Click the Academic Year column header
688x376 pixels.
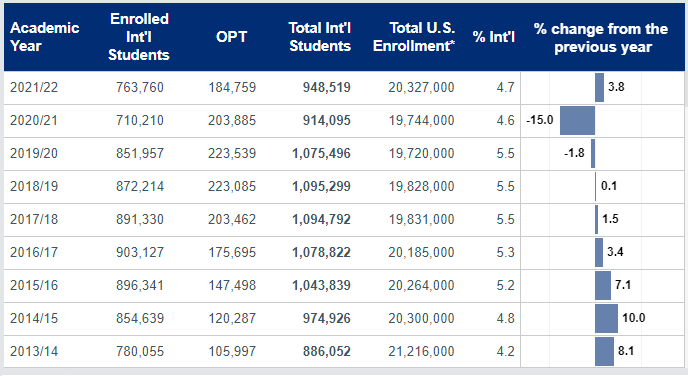[x=44, y=37]
